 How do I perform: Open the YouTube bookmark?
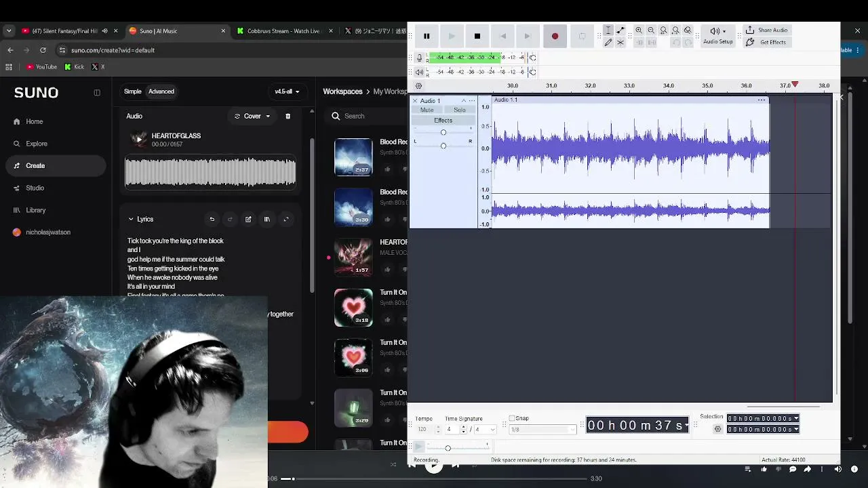click(x=41, y=67)
